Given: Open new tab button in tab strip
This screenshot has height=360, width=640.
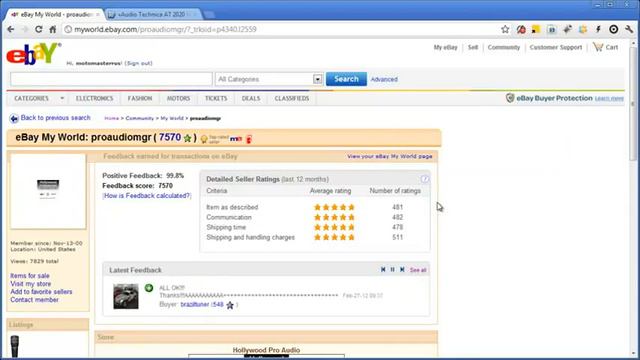Looking at the screenshot, I should point(209,15).
